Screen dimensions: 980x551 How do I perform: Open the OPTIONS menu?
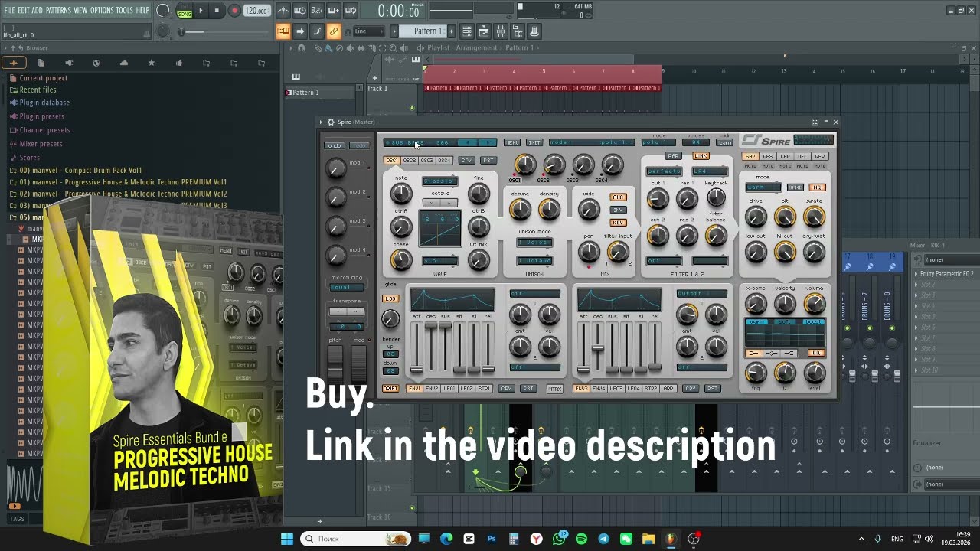coord(102,10)
